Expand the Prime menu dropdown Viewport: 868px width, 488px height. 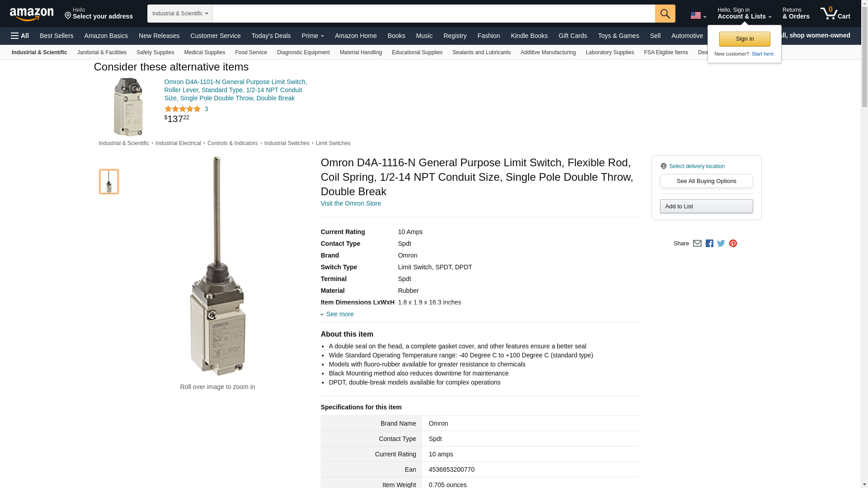coord(313,36)
